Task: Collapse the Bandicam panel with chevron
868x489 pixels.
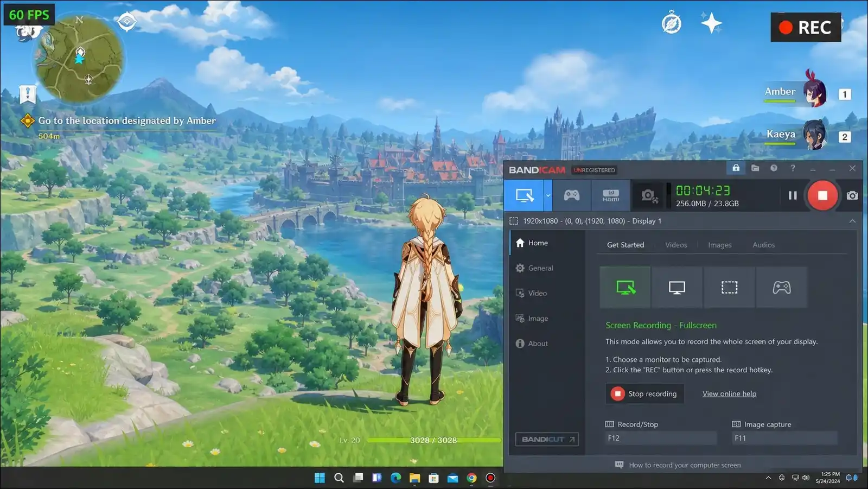Action: [852, 221]
